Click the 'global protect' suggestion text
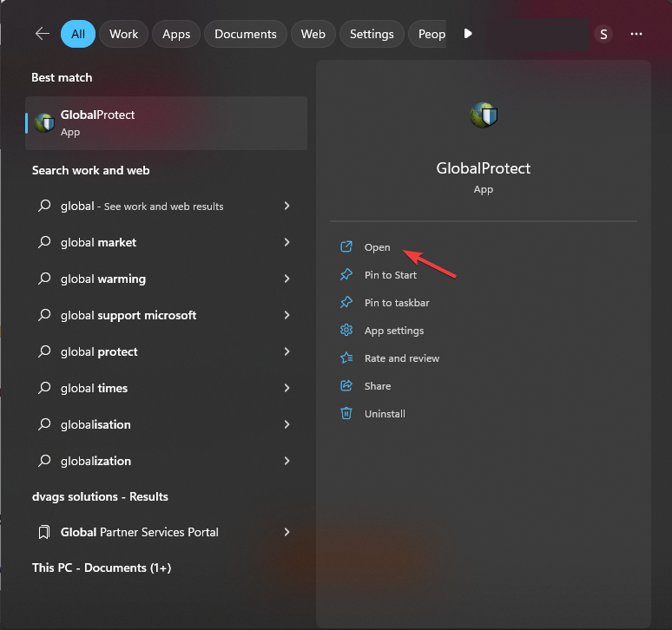This screenshot has height=630, width=672. point(99,351)
